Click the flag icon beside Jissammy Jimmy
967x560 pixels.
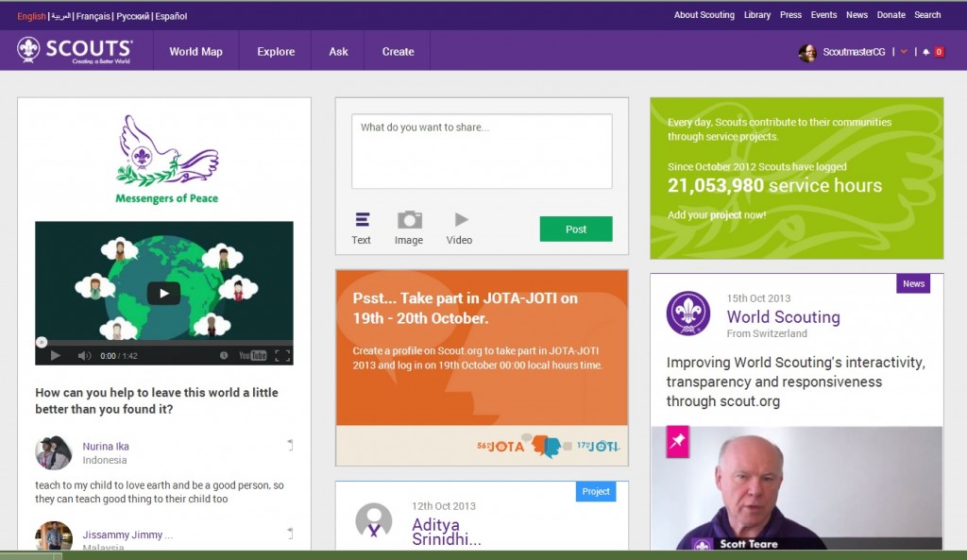pyautogui.click(x=291, y=533)
